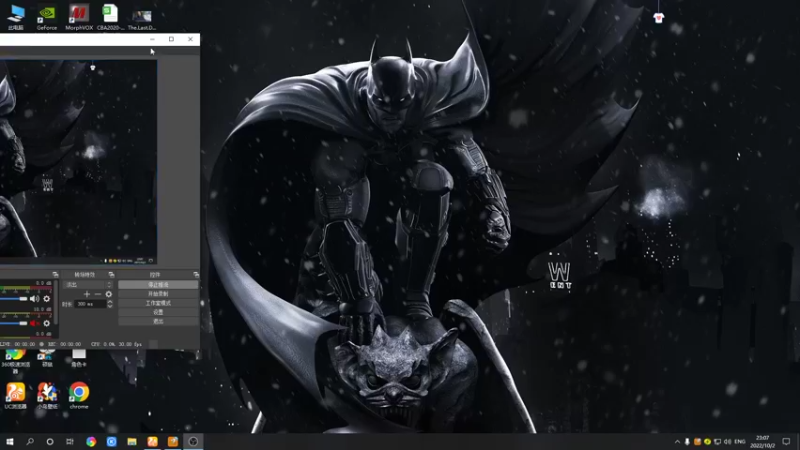The width and height of the screenshot is (800, 450).
Task: Toggle Studio Mode in OBS controls
Action: (x=158, y=303)
